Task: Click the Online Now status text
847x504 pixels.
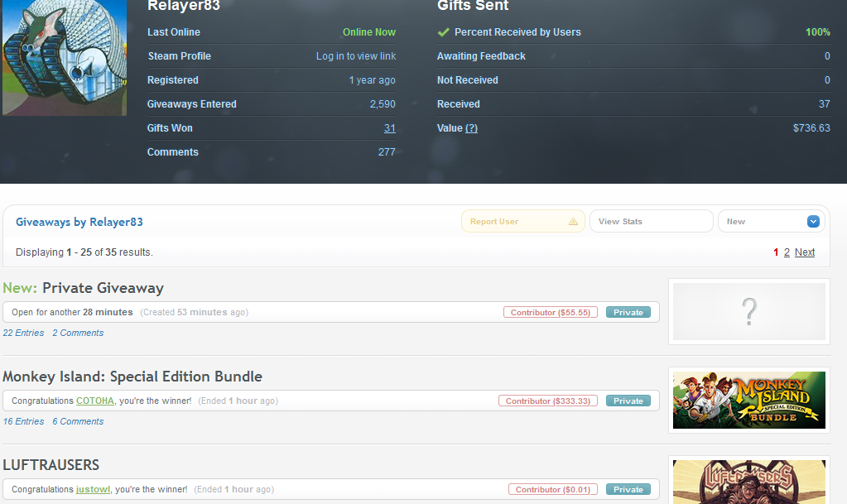Action: [x=369, y=32]
